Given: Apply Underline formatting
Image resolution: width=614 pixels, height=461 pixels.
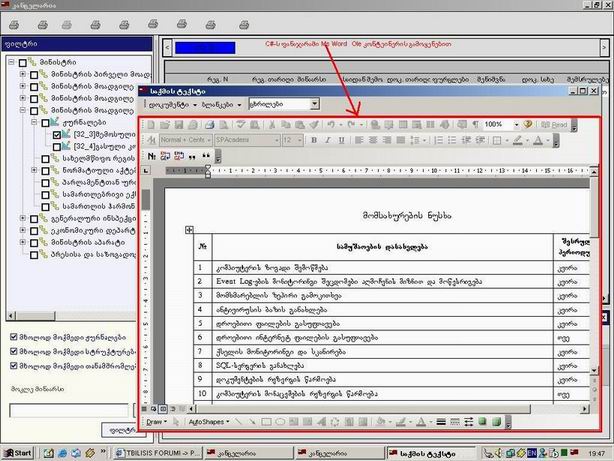Looking at the screenshot, I should click(x=341, y=140).
